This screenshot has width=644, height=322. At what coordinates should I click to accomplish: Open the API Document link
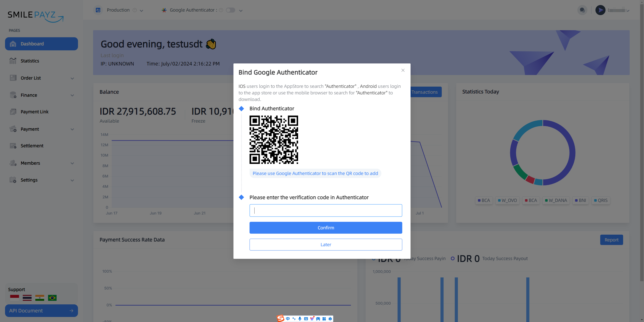point(42,311)
